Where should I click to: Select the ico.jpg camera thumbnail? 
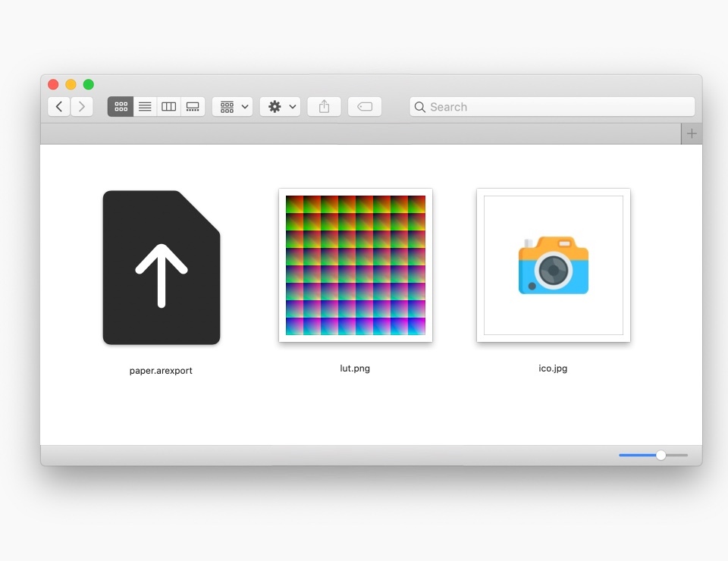click(554, 265)
